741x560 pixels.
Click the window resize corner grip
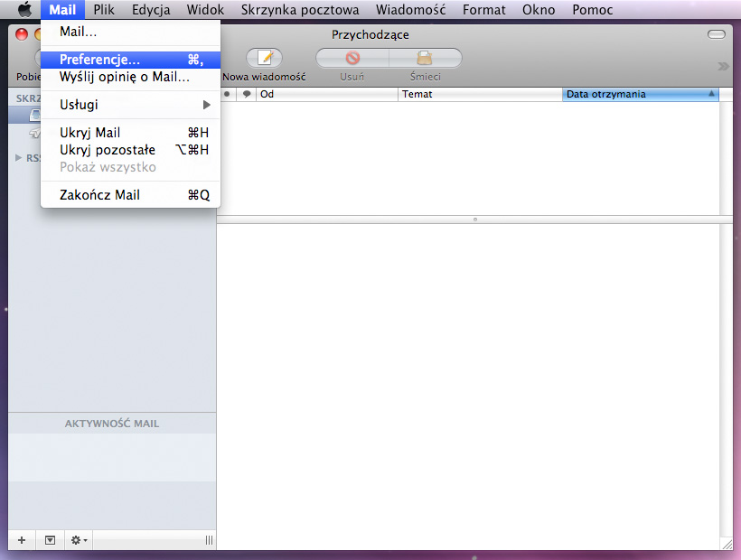727,545
